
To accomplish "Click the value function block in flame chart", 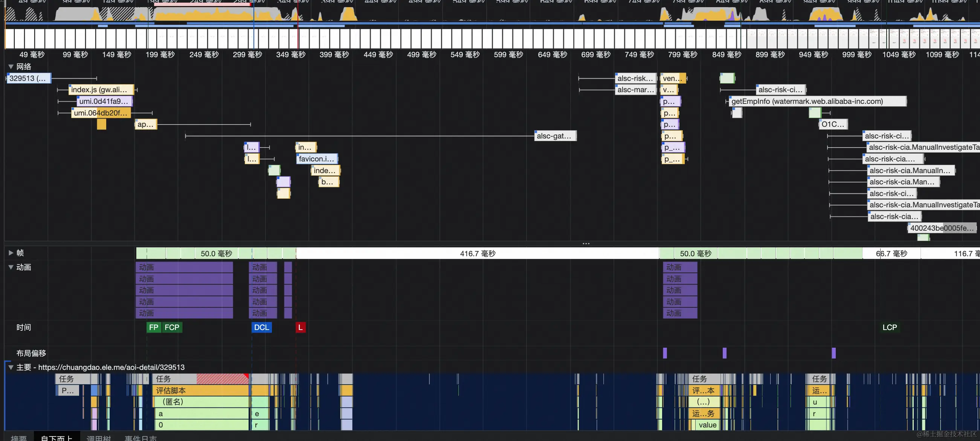I will pyautogui.click(x=707, y=425).
